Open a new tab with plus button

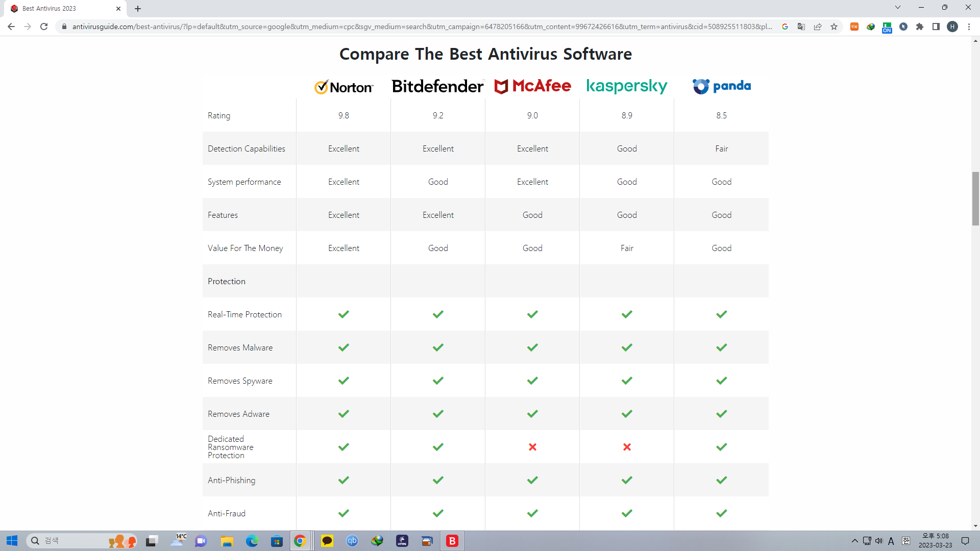click(x=138, y=9)
